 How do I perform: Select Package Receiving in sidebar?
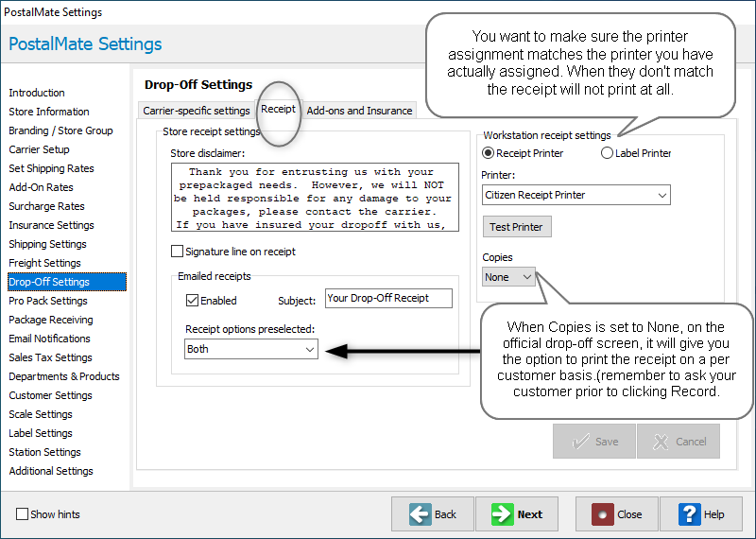[51, 320]
